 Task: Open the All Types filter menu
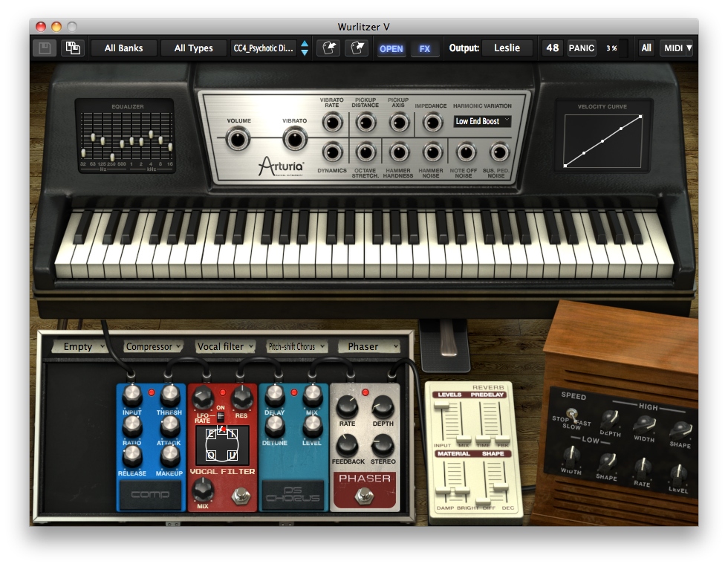point(193,47)
